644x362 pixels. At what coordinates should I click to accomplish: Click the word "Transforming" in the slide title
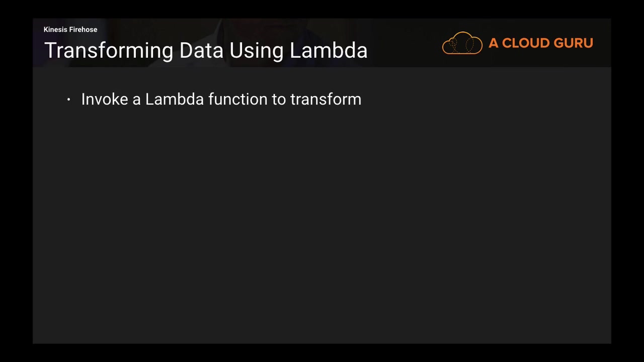[109, 51]
